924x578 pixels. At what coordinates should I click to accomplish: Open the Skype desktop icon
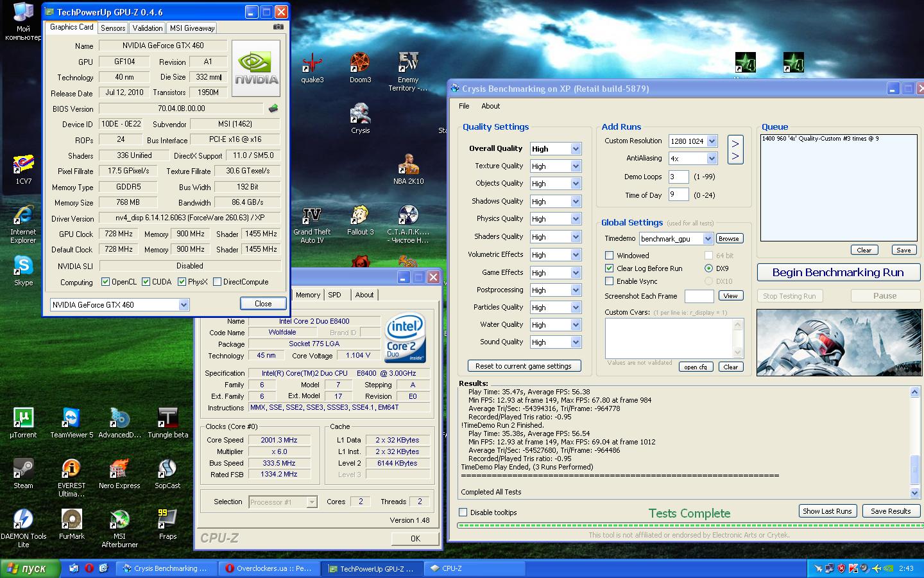(23, 271)
